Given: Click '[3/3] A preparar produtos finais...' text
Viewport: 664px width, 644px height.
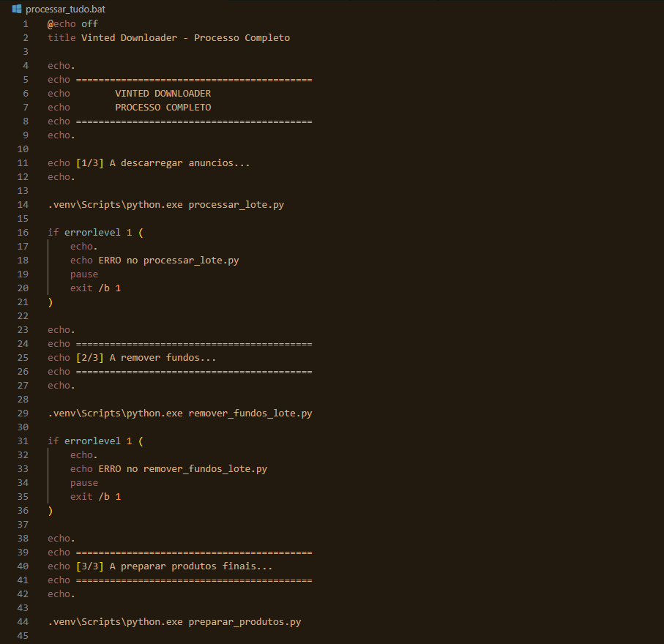Looking at the screenshot, I should (174, 566).
